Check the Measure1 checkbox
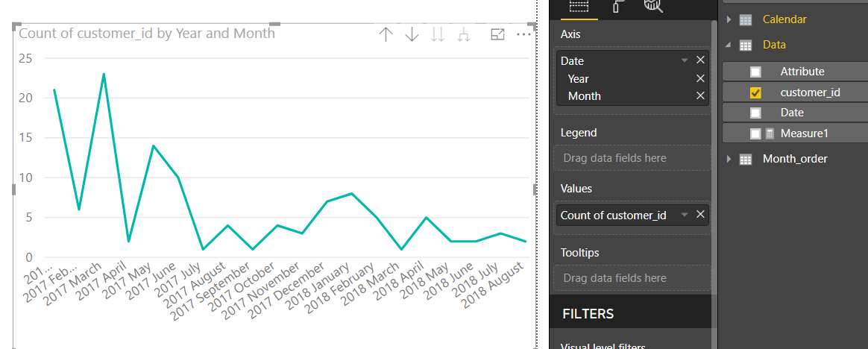The height and width of the screenshot is (349, 868). (x=755, y=133)
